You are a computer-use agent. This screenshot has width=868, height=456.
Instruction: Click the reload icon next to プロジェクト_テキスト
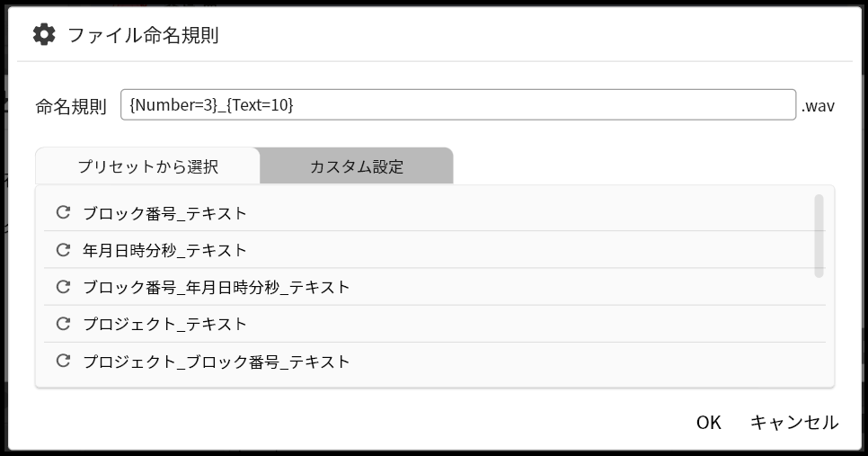coord(63,324)
